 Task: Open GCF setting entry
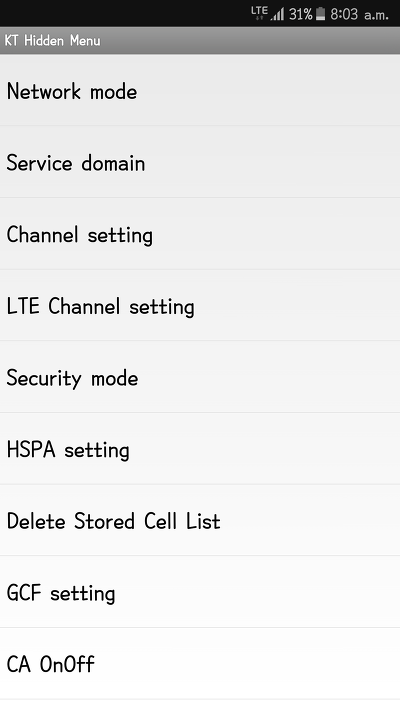point(200,592)
